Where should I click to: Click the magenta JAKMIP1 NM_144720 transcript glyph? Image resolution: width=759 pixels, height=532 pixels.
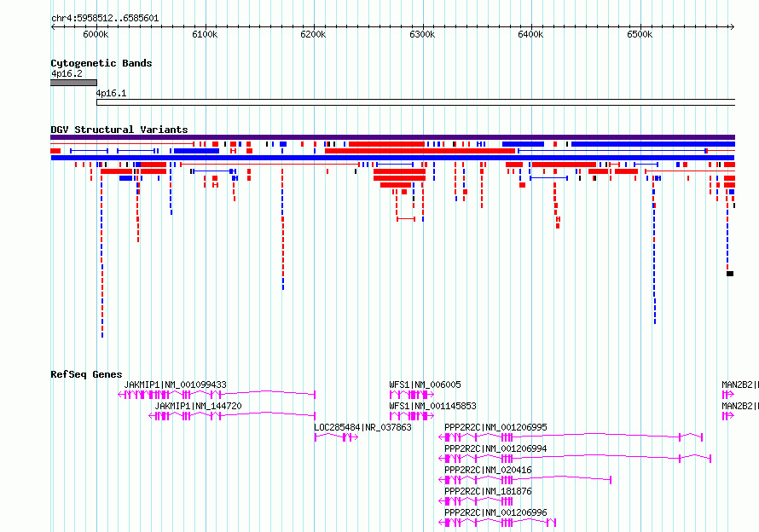[232, 416]
